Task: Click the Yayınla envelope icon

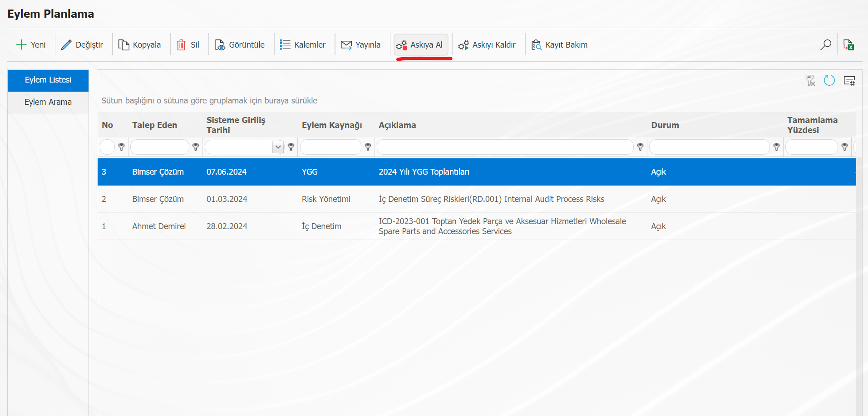Action: [346, 44]
